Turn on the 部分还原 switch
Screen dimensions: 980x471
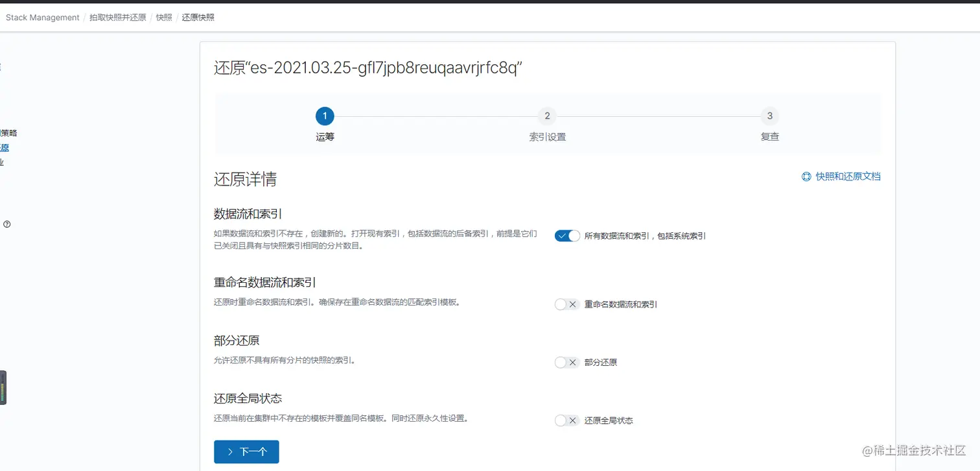click(567, 363)
